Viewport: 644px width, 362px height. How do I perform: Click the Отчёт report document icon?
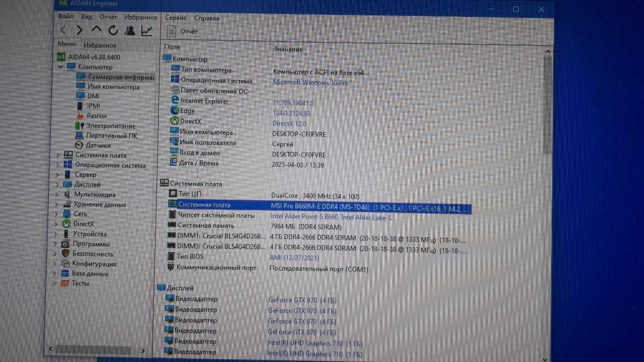click(171, 31)
